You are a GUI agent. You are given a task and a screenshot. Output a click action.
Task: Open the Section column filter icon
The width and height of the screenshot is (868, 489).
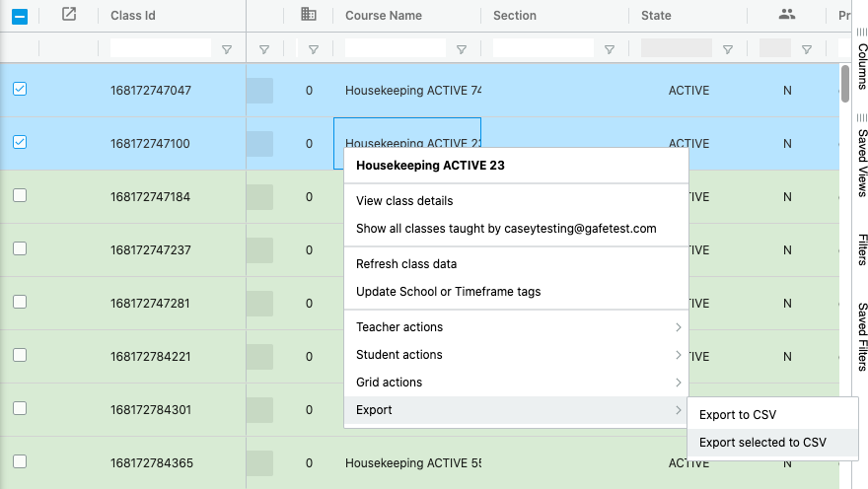tap(610, 49)
